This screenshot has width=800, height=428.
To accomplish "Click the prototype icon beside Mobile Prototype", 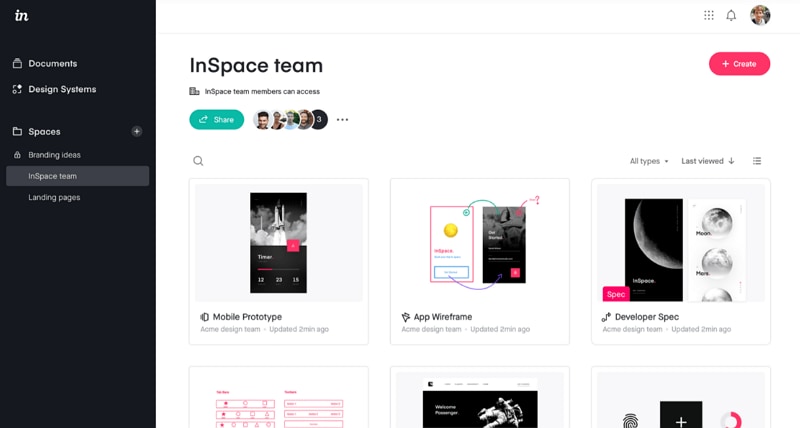I will point(205,317).
